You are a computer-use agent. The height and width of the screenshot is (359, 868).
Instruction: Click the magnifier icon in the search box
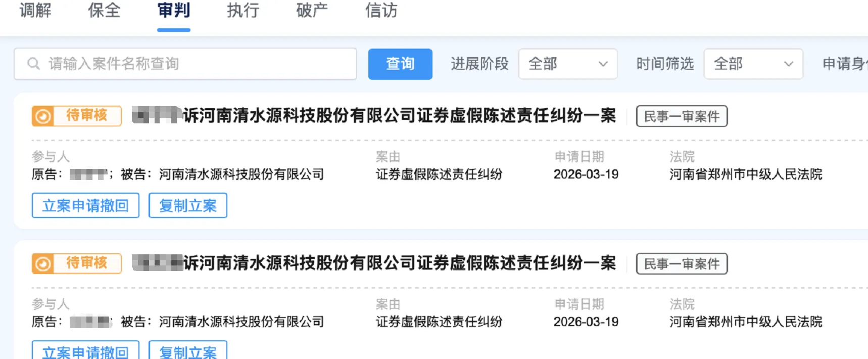pos(33,64)
